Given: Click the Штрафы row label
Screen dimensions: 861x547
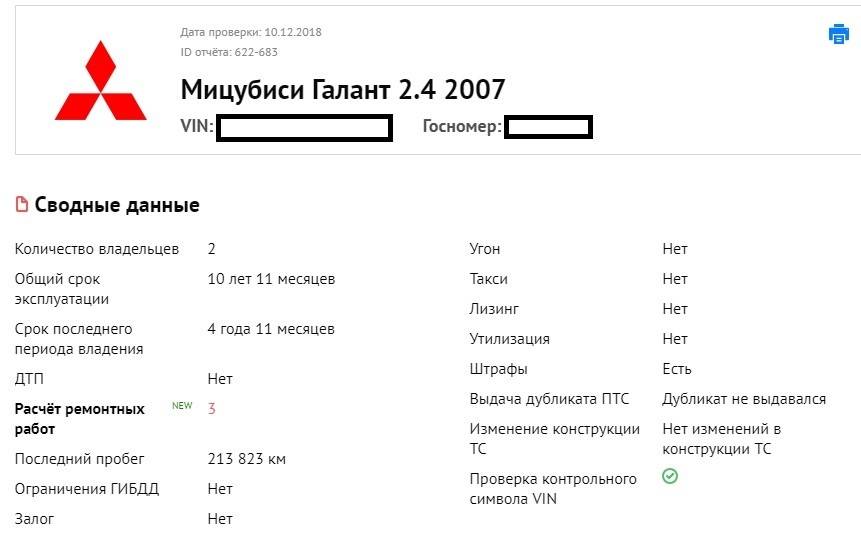Looking at the screenshot, I should pyautogui.click(x=498, y=369).
